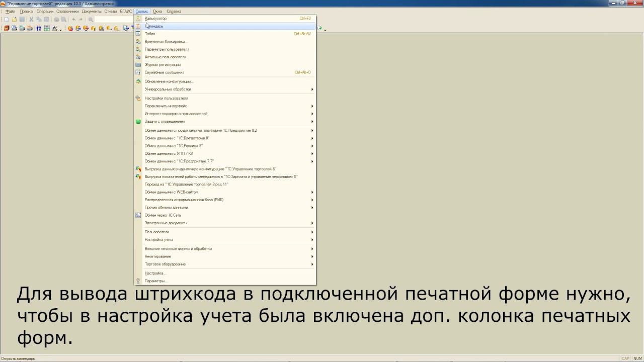644x362 pixels.
Task: Open the ЕГАИС menu
Action: (x=126, y=11)
